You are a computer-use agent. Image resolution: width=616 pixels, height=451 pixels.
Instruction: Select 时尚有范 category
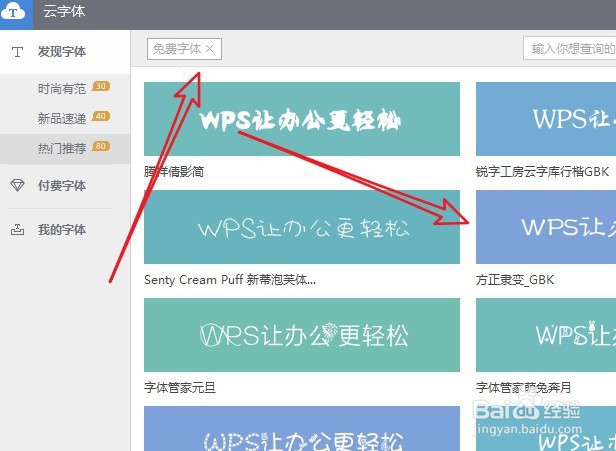[62, 89]
